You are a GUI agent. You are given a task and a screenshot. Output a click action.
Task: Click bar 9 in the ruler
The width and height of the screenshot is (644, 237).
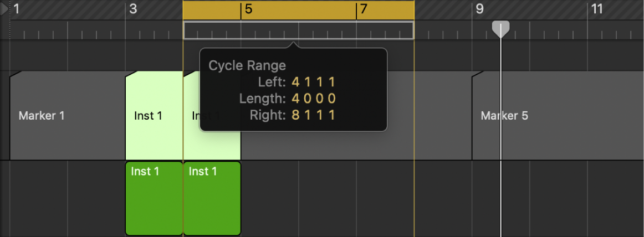tap(480, 9)
